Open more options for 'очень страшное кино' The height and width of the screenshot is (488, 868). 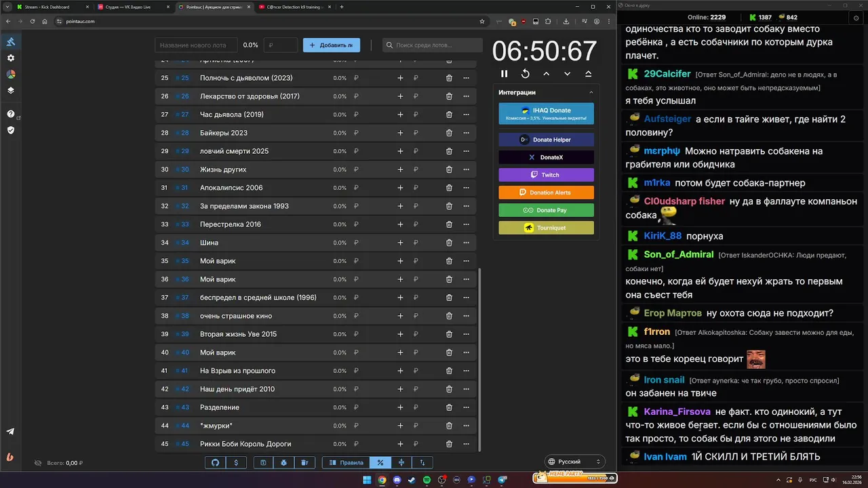(466, 316)
